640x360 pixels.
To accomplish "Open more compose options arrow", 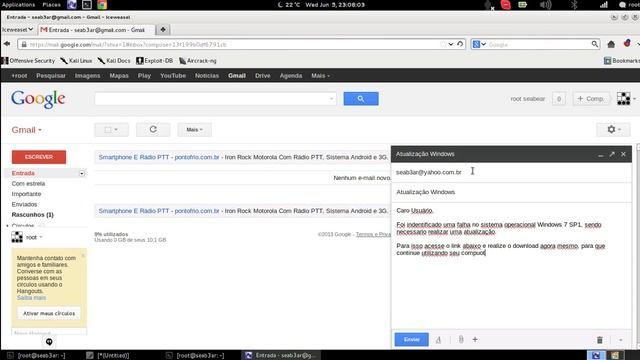I will pos(620,340).
